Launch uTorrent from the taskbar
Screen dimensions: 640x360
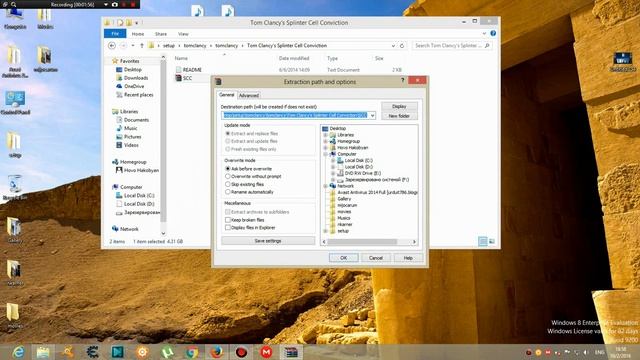point(167,352)
